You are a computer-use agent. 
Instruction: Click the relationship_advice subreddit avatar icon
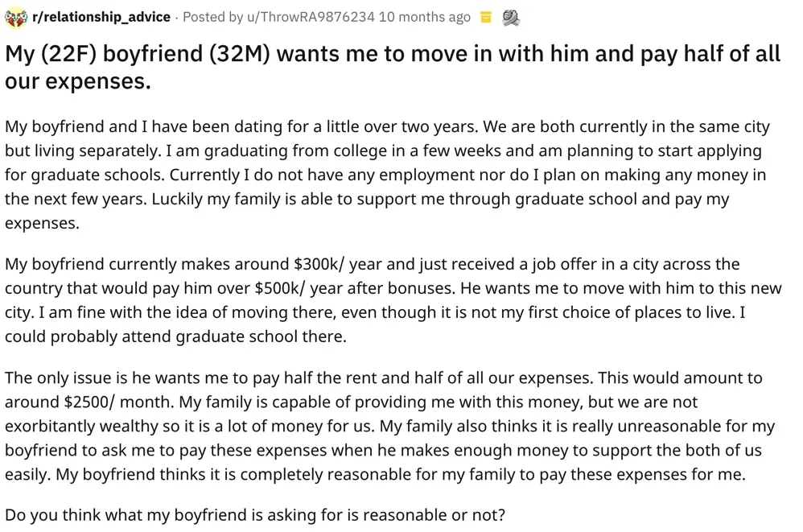(x=14, y=17)
